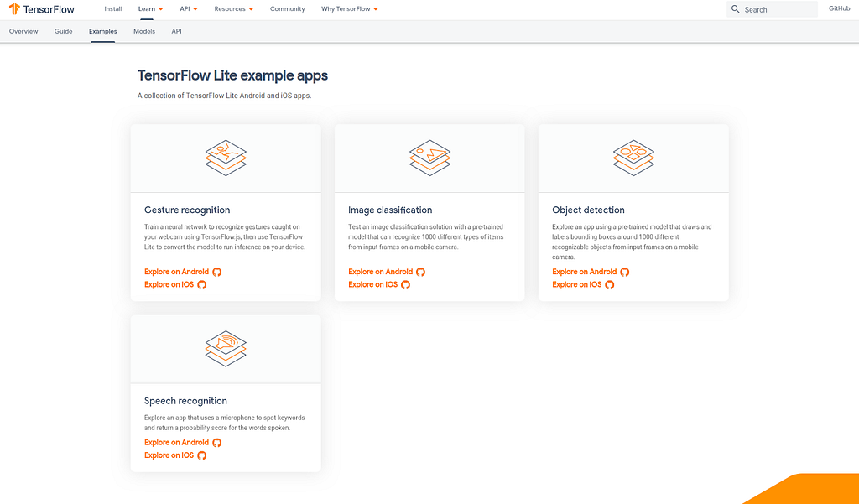Click the Image classification card title
This screenshot has width=859, height=504.
(390, 210)
